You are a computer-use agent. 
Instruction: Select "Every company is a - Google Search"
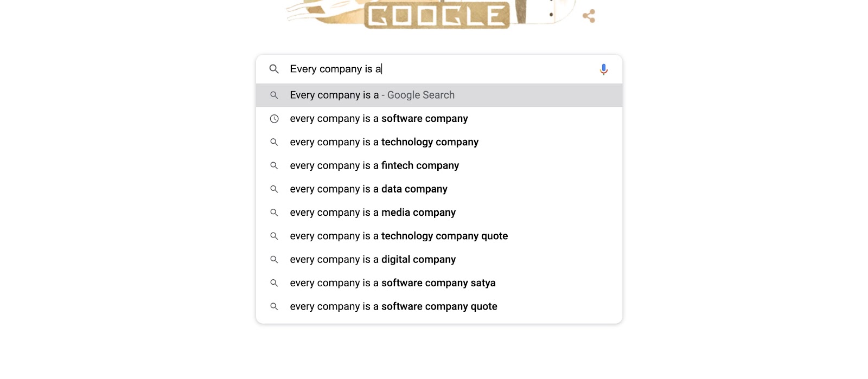coord(372,95)
